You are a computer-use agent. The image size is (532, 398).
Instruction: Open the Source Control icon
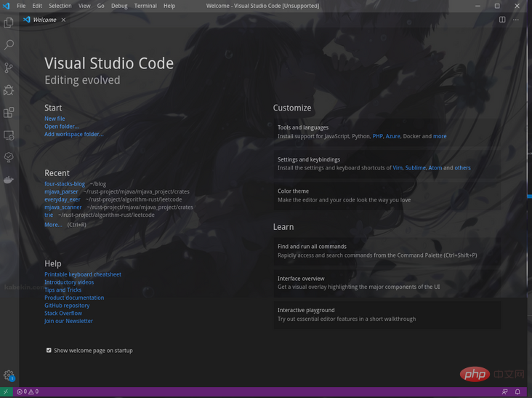click(9, 68)
